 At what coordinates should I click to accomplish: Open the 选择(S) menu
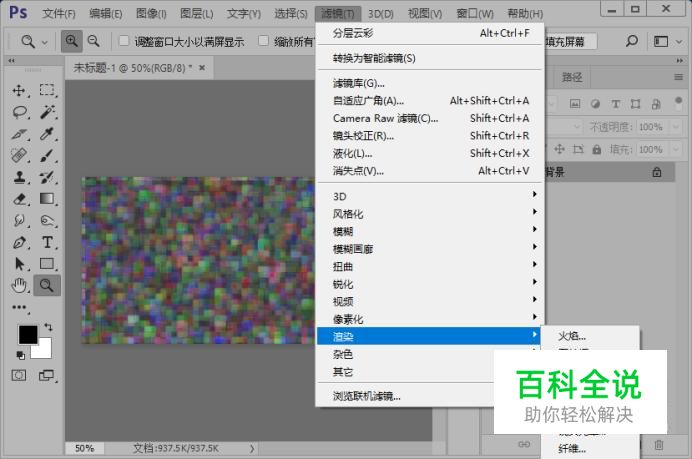291,14
